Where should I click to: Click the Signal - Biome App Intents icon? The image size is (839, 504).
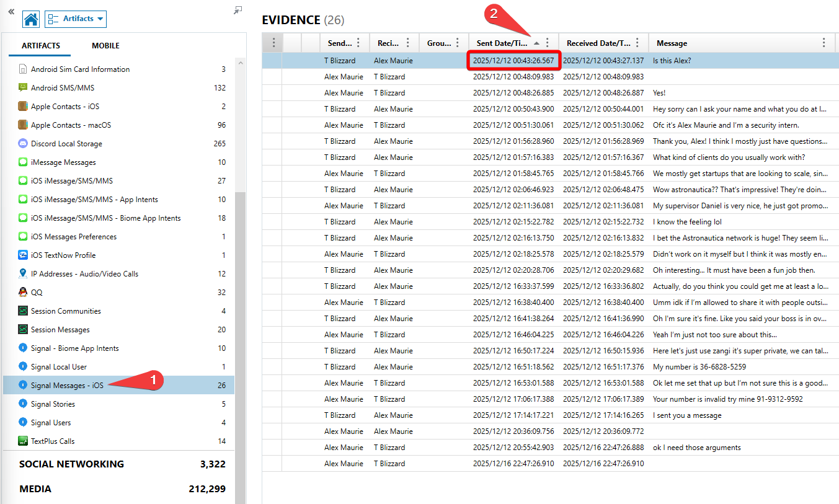click(x=23, y=348)
